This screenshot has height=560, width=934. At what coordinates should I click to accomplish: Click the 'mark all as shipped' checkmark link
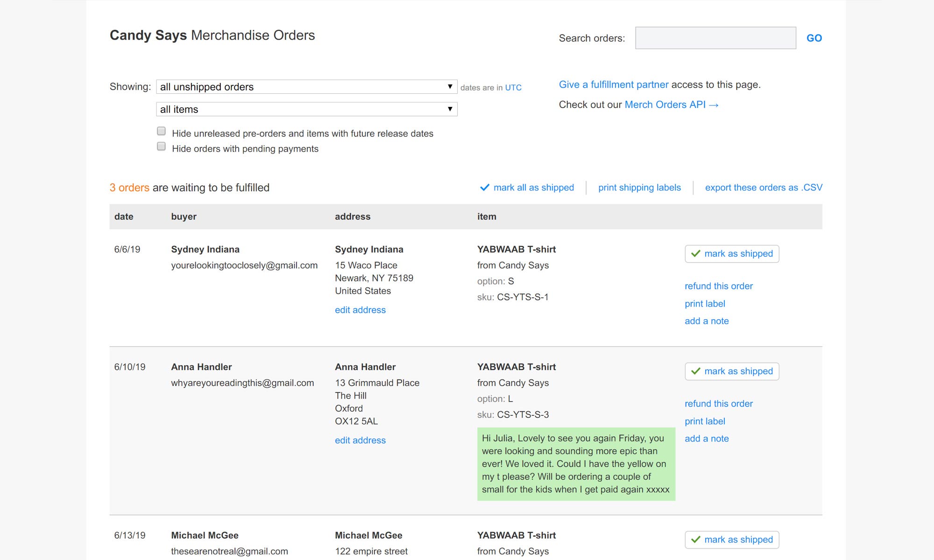click(x=527, y=188)
